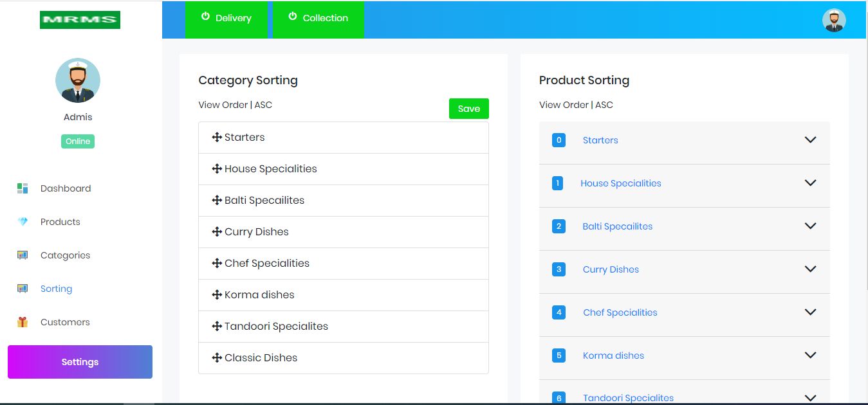Click the move handle beside Starters category
Viewport: 868px width, 405px height.
[217, 138]
